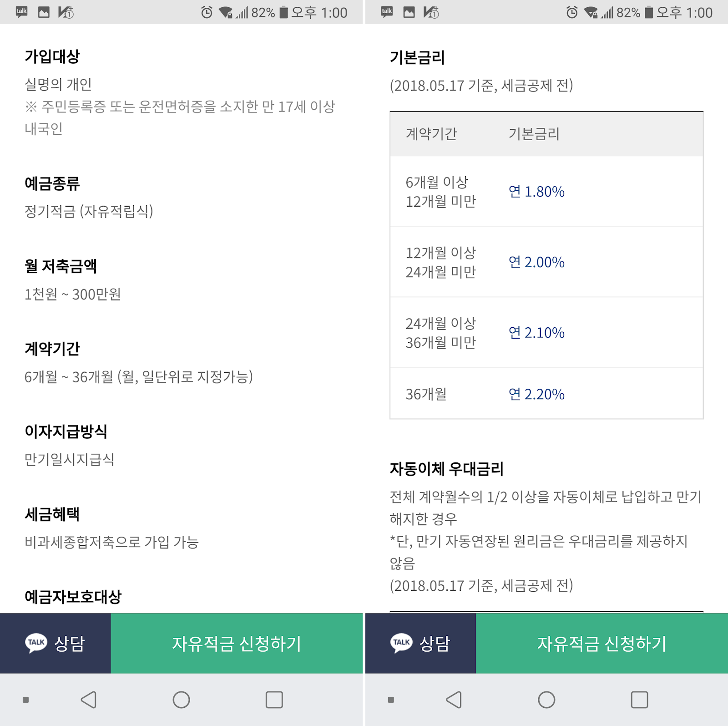728x726 pixels.
Task: Tap the KakaoTalk consult icon on right screen
Action: click(x=401, y=643)
